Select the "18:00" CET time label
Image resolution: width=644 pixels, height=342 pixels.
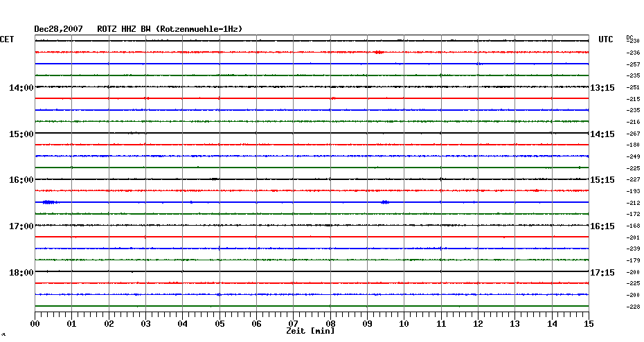click(x=21, y=273)
